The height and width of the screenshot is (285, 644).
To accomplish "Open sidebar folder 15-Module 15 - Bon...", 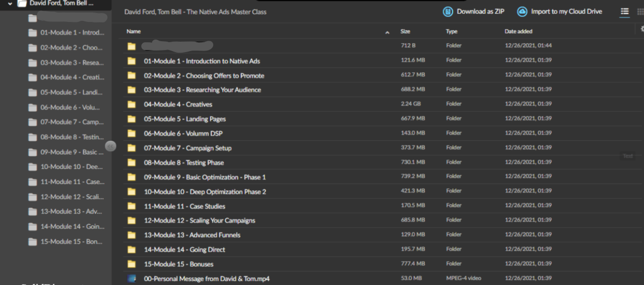I will [x=66, y=242].
